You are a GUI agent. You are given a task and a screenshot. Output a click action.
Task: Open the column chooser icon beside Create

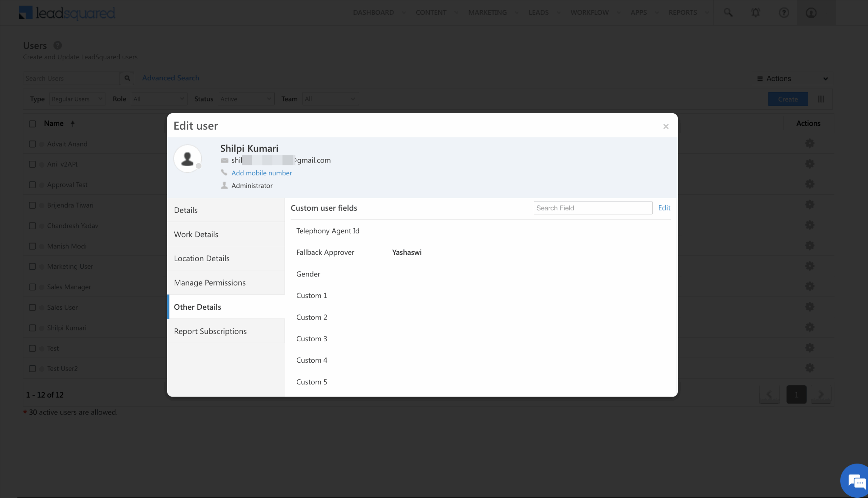click(821, 99)
